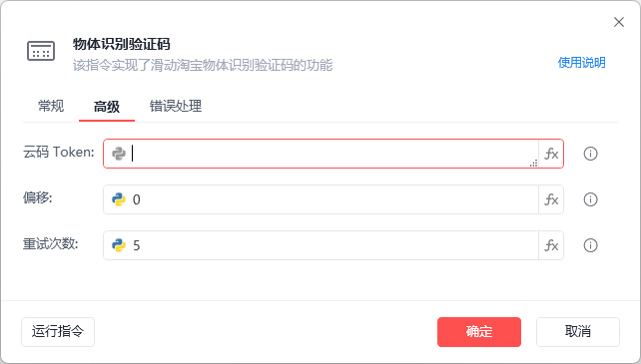Open the 错误处理 tab
The width and height of the screenshot is (641, 364).
click(176, 106)
